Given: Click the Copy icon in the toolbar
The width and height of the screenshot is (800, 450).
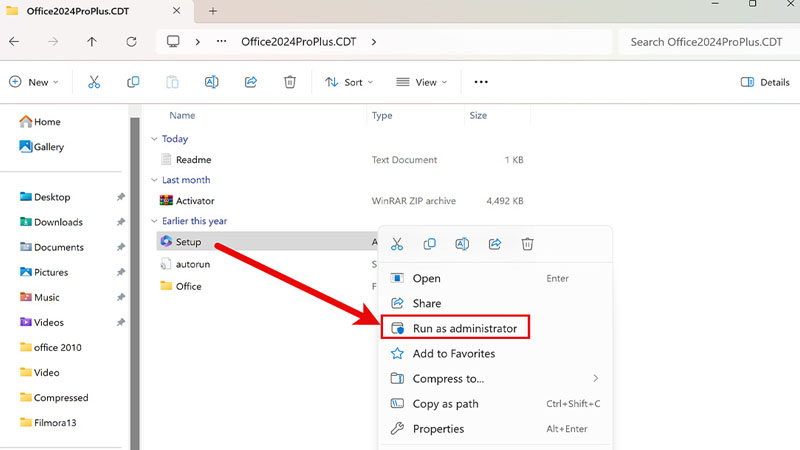Looking at the screenshot, I should [133, 82].
